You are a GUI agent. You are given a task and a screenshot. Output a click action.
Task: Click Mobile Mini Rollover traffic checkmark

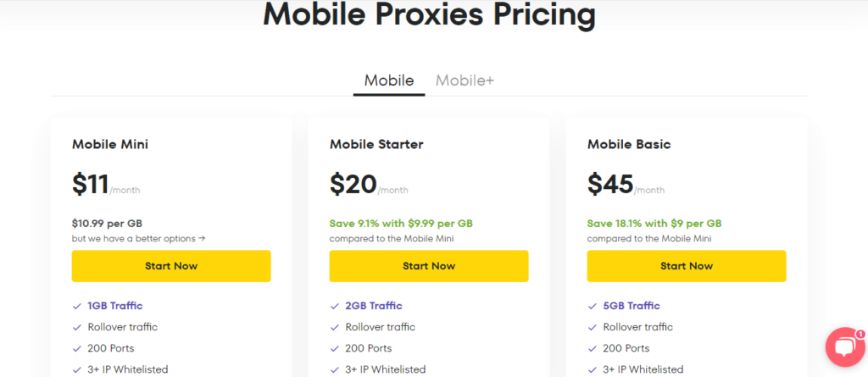tap(76, 327)
